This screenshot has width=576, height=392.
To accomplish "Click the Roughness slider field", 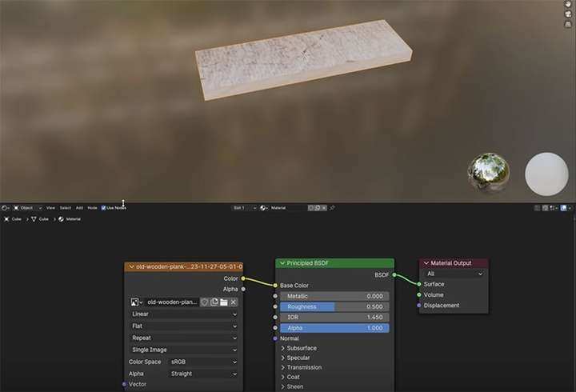I will click(334, 306).
